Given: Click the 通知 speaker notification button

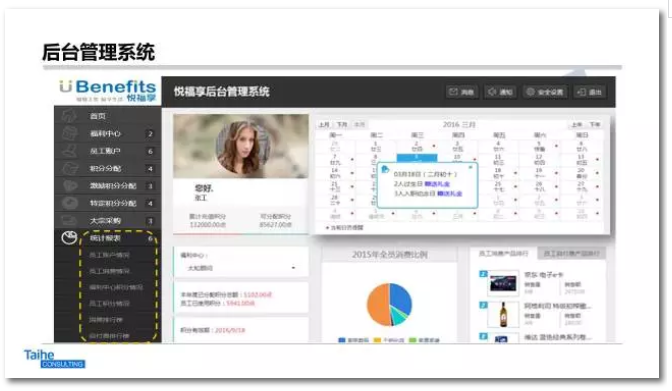Looking at the screenshot, I should coord(500,92).
